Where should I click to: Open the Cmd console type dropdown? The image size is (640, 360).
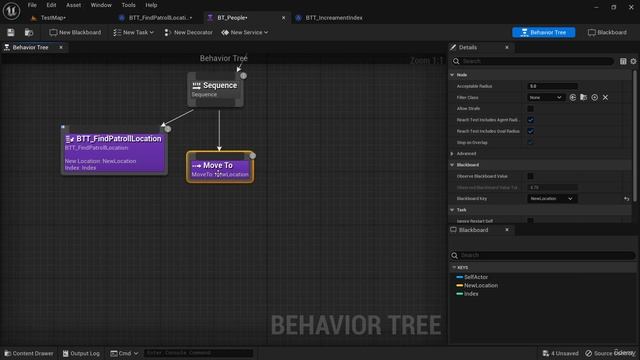(124, 353)
